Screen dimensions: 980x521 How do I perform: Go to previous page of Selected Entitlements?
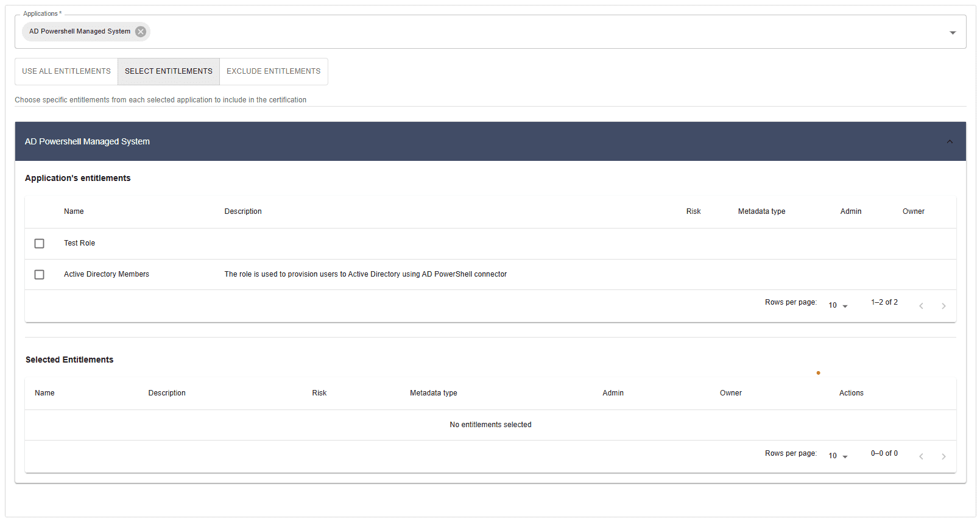coord(921,456)
